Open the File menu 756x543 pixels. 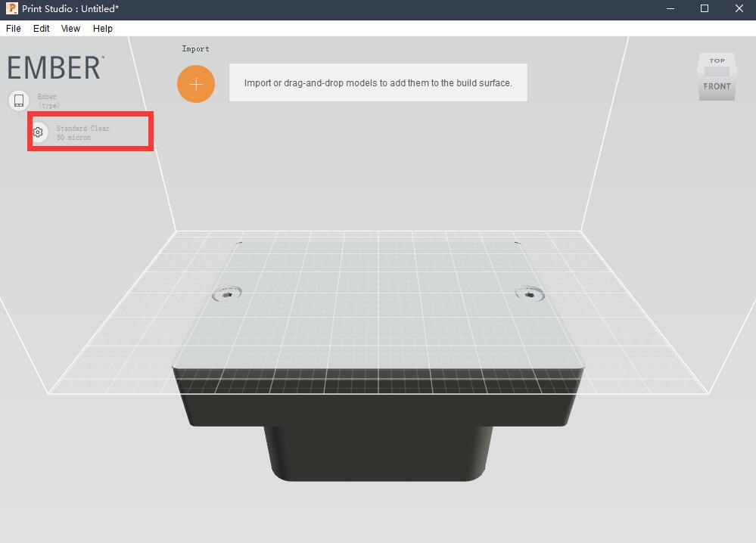coord(14,29)
